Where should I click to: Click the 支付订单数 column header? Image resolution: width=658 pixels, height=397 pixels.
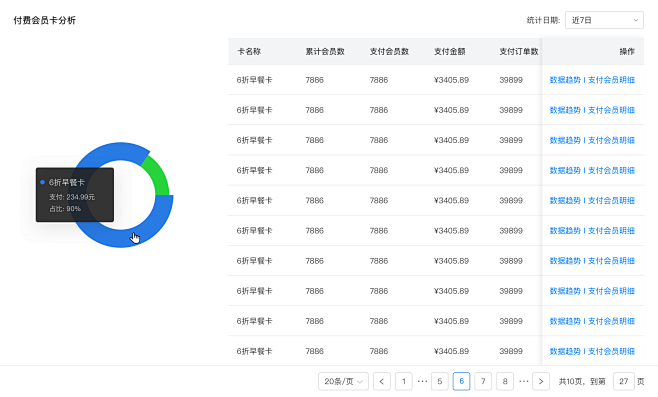tap(519, 51)
